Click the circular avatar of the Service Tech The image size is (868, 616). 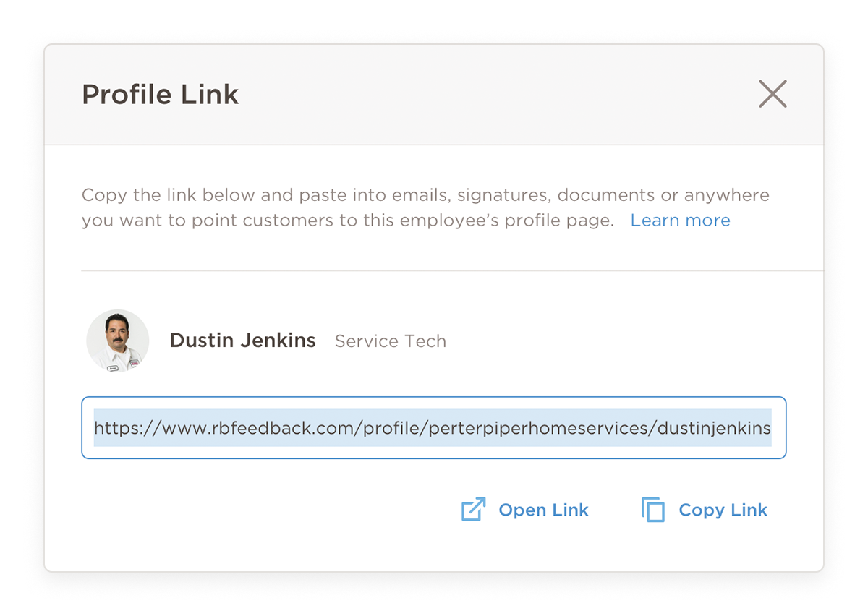[x=117, y=341]
